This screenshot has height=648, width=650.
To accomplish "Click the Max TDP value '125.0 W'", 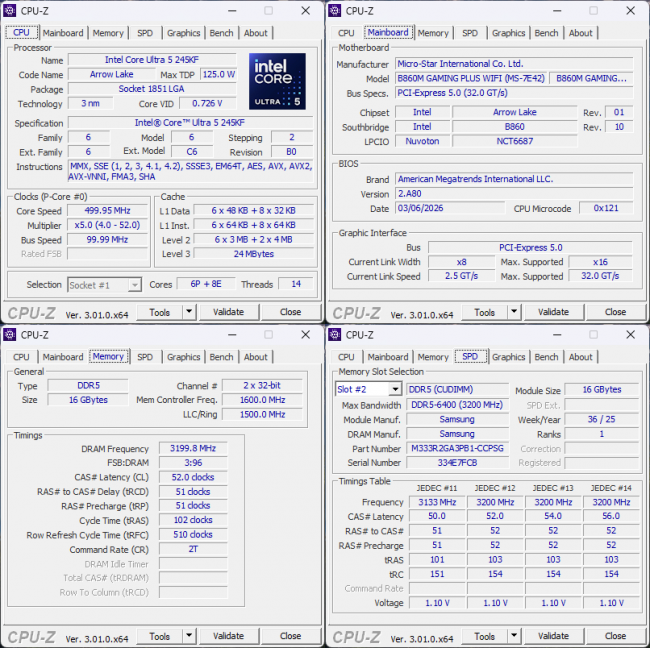I will 218,74.
